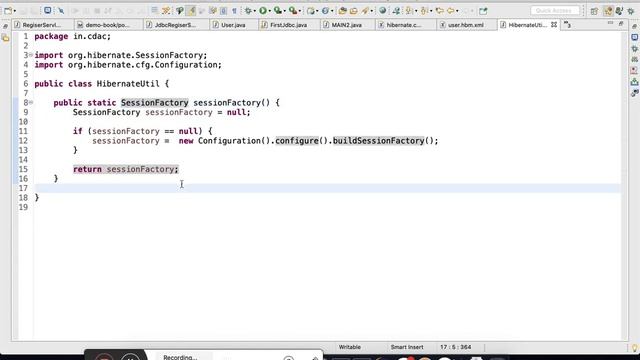Open the New Java Class dropdown arrow
This screenshot has width=640, height=360.
[x=332, y=11]
